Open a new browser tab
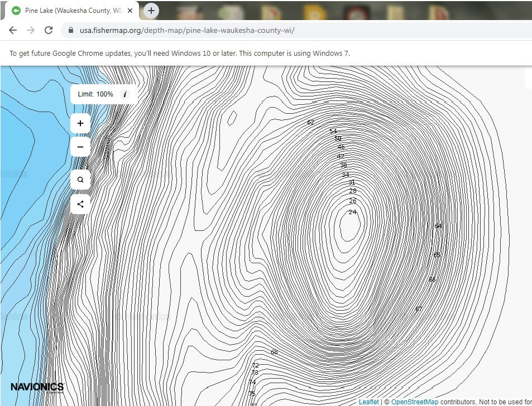This screenshot has height=406, width=532. (151, 11)
